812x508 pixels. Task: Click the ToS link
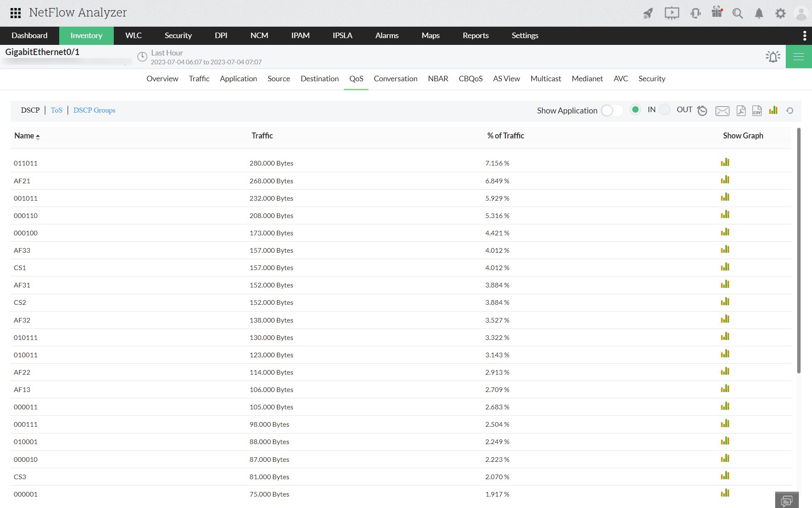(x=57, y=110)
